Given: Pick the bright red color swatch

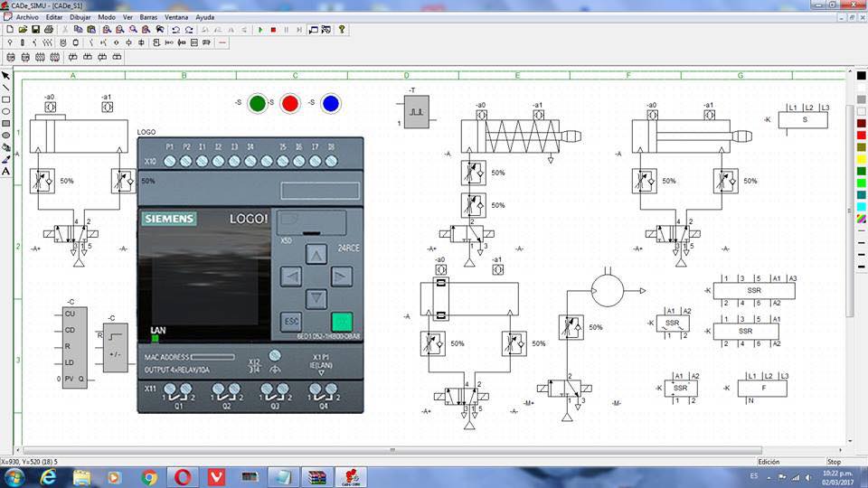Looking at the screenshot, I should tap(862, 136).
